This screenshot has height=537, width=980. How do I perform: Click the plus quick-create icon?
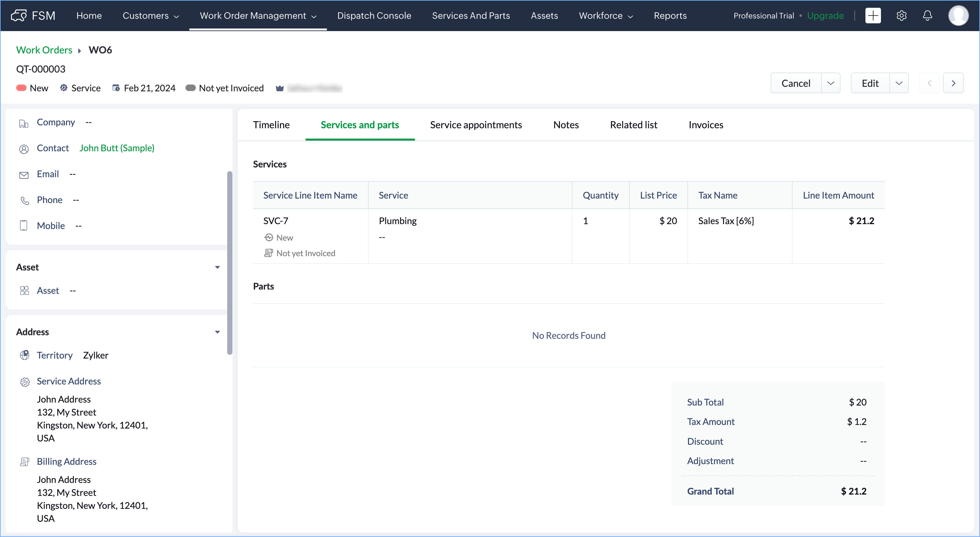click(x=873, y=16)
